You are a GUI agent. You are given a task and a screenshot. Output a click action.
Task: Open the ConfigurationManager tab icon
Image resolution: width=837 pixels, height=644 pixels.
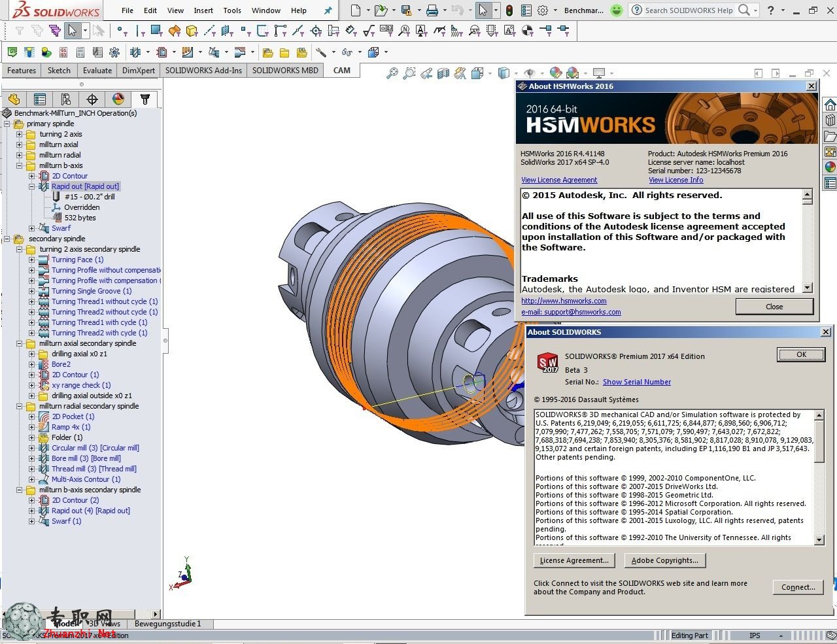click(x=66, y=99)
